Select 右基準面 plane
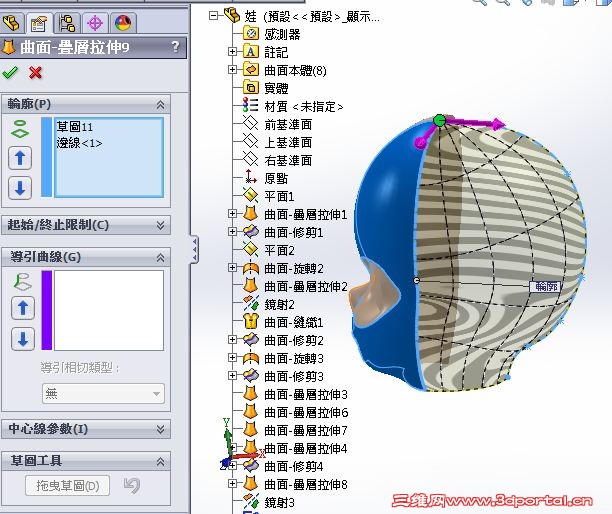612x514 pixels. coord(288,160)
